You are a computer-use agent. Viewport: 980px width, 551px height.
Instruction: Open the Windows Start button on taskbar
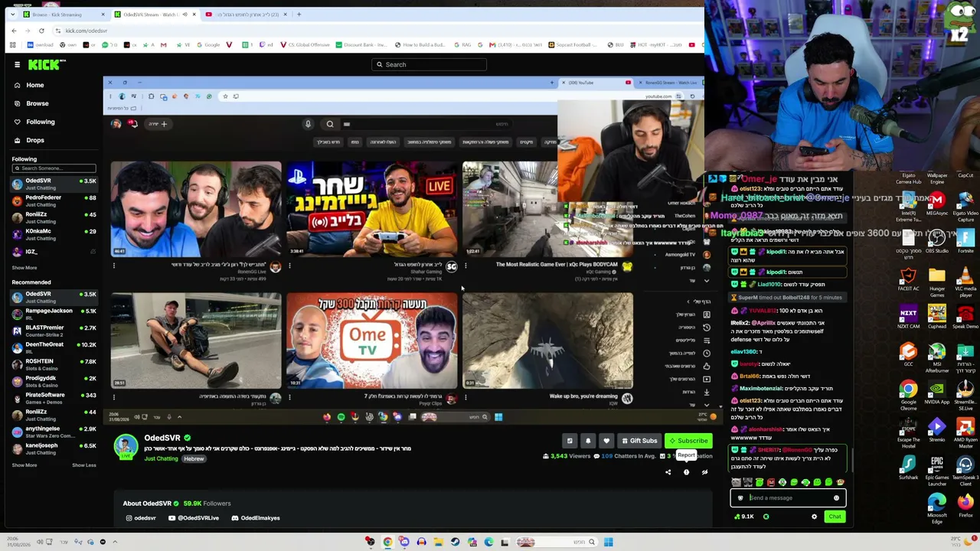pyautogui.click(x=608, y=542)
